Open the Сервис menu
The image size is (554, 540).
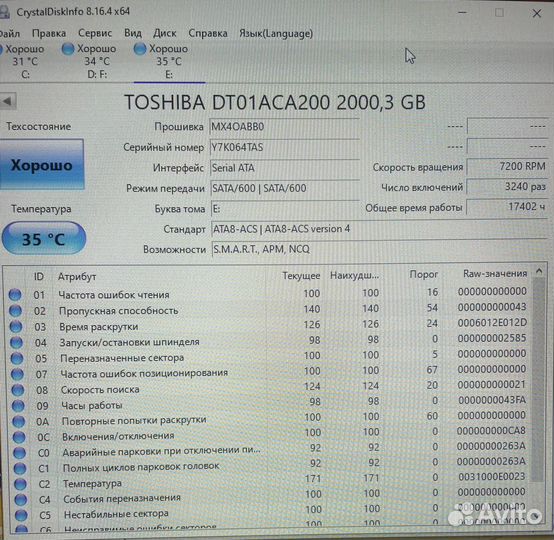(x=95, y=33)
